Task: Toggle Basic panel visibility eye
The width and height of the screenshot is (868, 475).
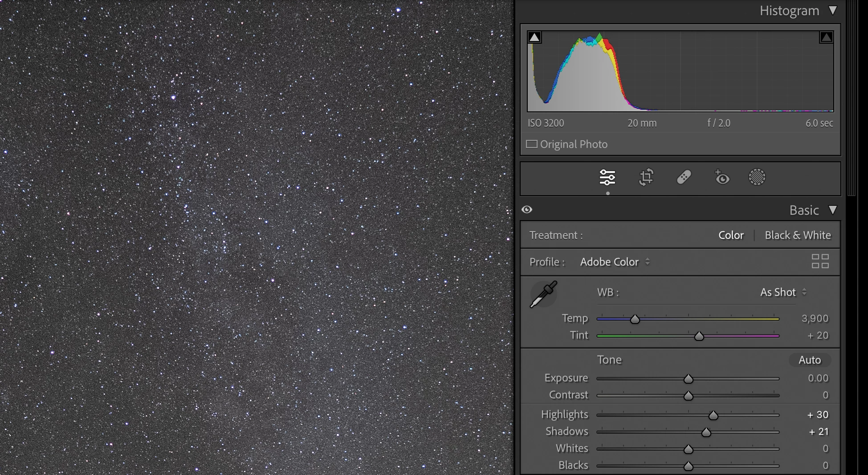Action: tap(527, 209)
